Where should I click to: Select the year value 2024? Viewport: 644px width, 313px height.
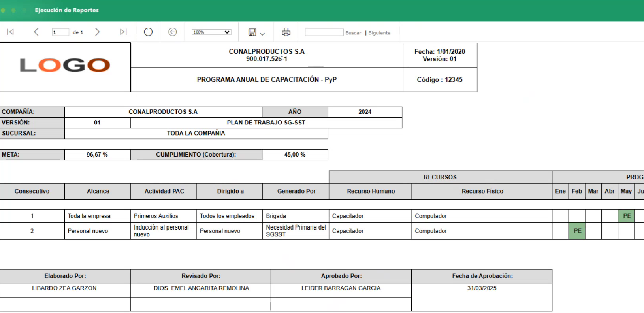pyautogui.click(x=365, y=112)
